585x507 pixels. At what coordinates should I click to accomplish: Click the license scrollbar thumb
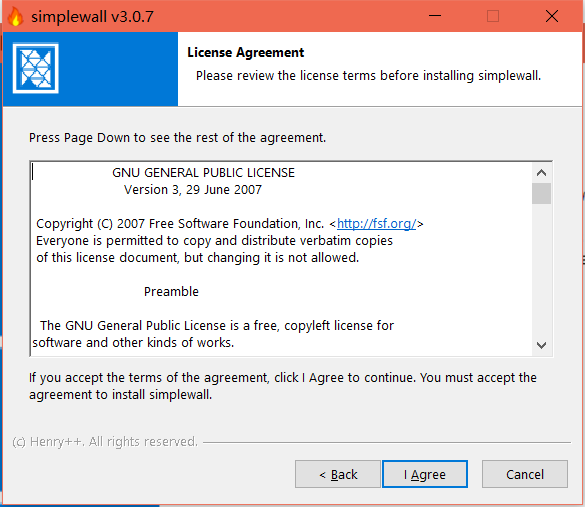[x=541, y=193]
